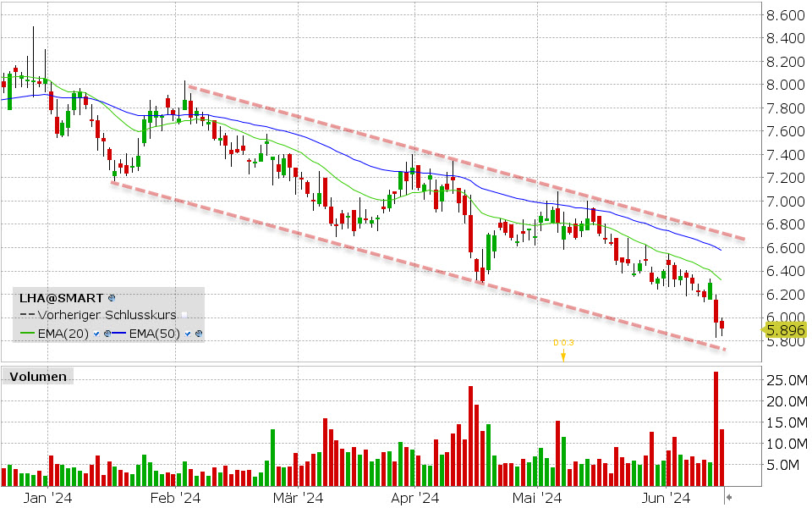Open settings icon next to LHA@SMART
This screenshot has height=508, width=812.
coord(112,298)
